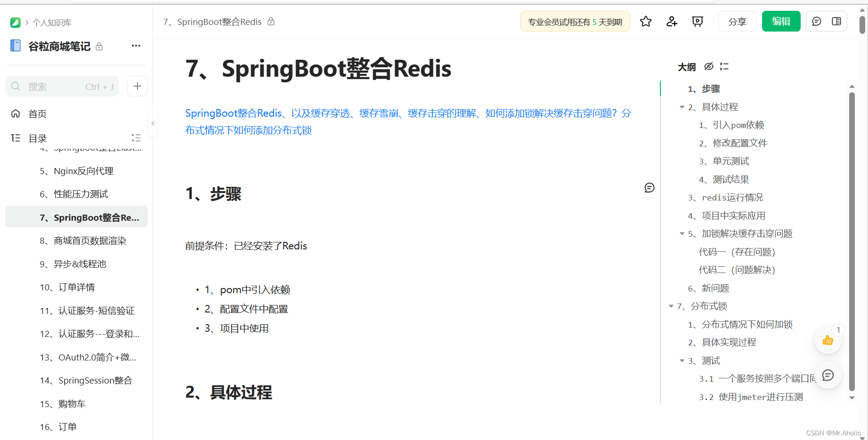This screenshot has height=440, width=868.
Task: Click the sort icon beside 目录
Action: tap(136, 138)
